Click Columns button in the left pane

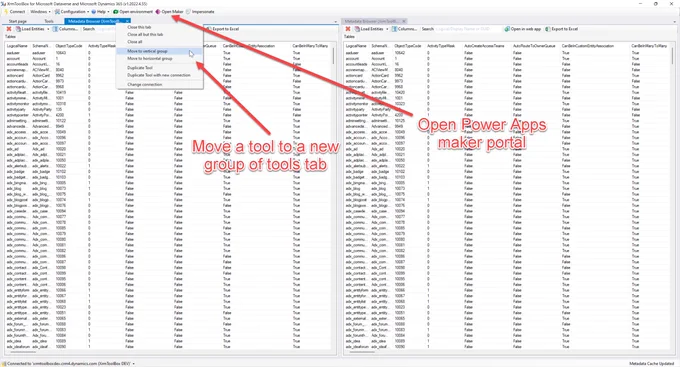coord(65,29)
